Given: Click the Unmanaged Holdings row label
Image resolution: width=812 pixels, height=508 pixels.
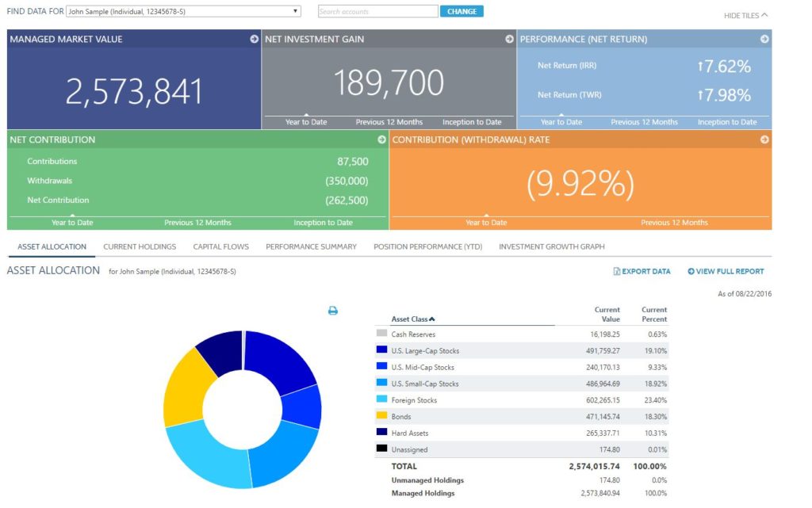Looking at the screenshot, I should (x=427, y=480).
